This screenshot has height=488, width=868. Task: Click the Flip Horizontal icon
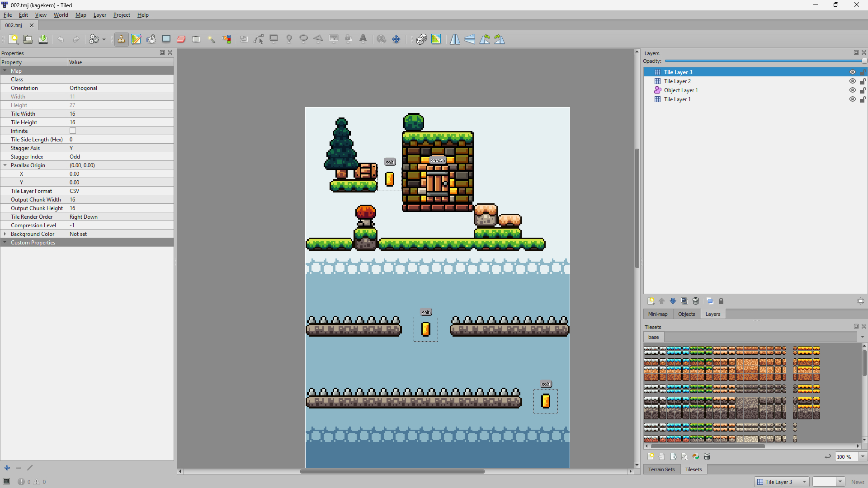[455, 39]
